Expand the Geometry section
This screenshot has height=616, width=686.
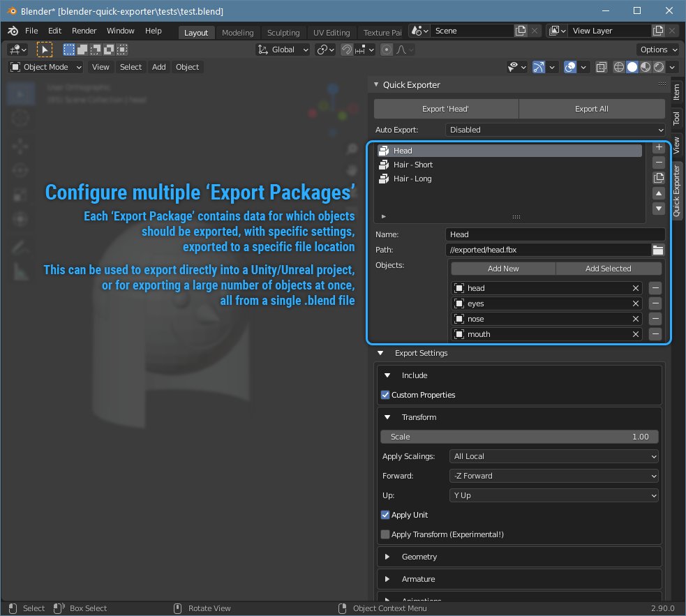tap(387, 557)
